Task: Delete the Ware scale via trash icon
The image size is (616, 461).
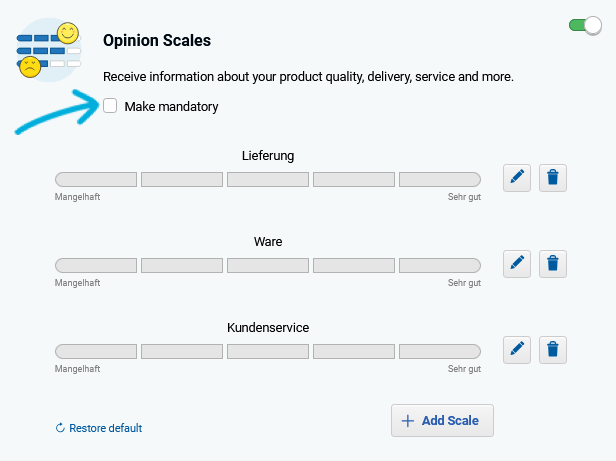Action: pyautogui.click(x=553, y=264)
